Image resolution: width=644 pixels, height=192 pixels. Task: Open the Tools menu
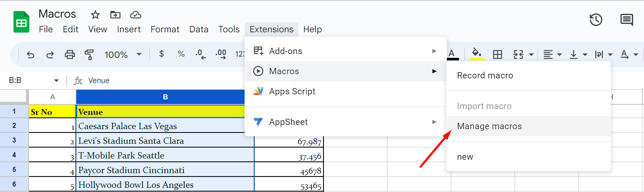(x=229, y=29)
